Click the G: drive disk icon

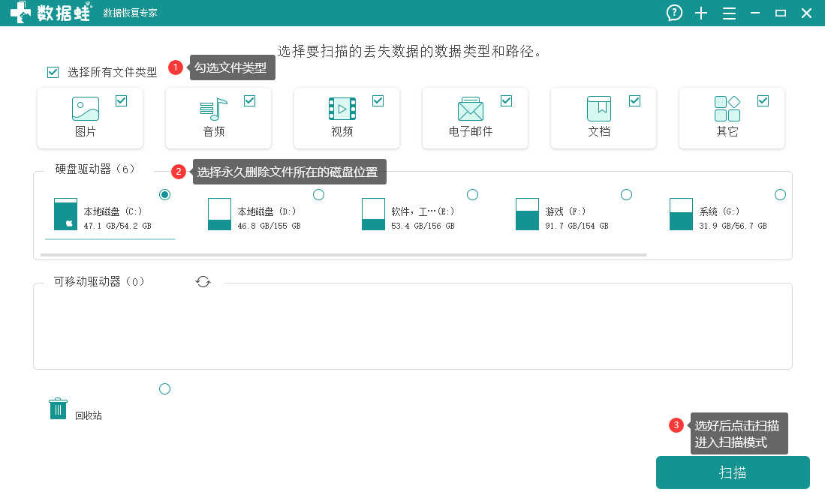681,214
